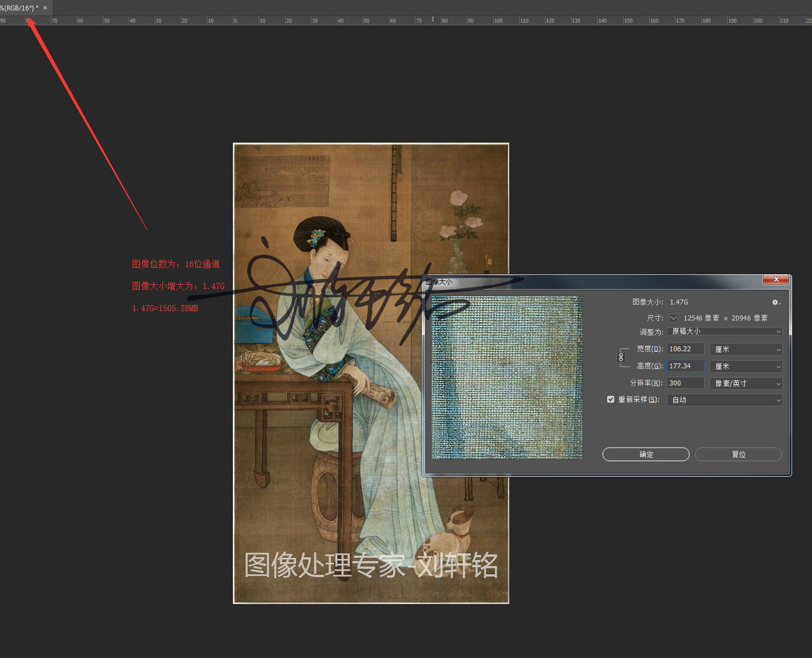Image resolution: width=812 pixels, height=658 pixels.
Task: Click the 高度 value field
Action: [x=685, y=366]
